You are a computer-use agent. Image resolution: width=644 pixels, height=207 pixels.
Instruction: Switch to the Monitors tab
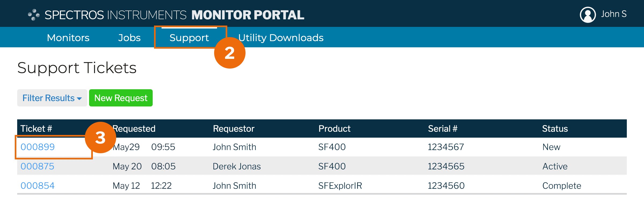point(68,38)
